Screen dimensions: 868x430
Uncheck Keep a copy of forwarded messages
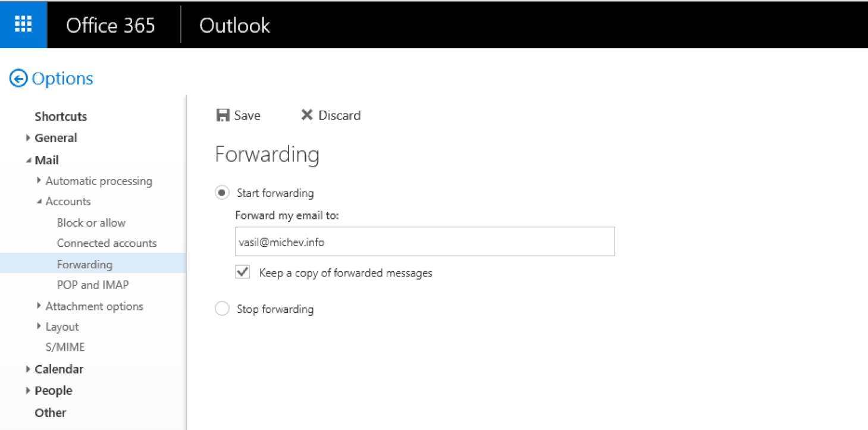point(243,272)
